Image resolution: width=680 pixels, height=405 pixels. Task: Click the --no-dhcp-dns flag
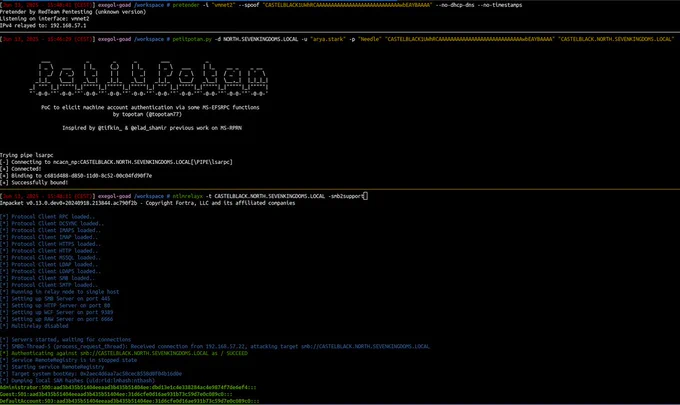455,5
